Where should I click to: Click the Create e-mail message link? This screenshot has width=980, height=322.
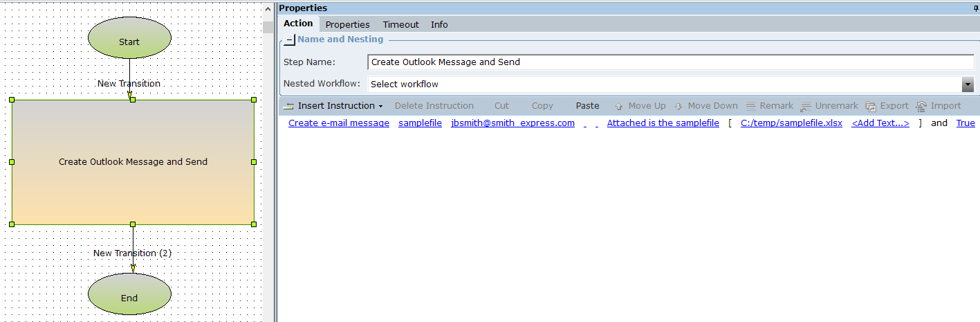point(338,123)
